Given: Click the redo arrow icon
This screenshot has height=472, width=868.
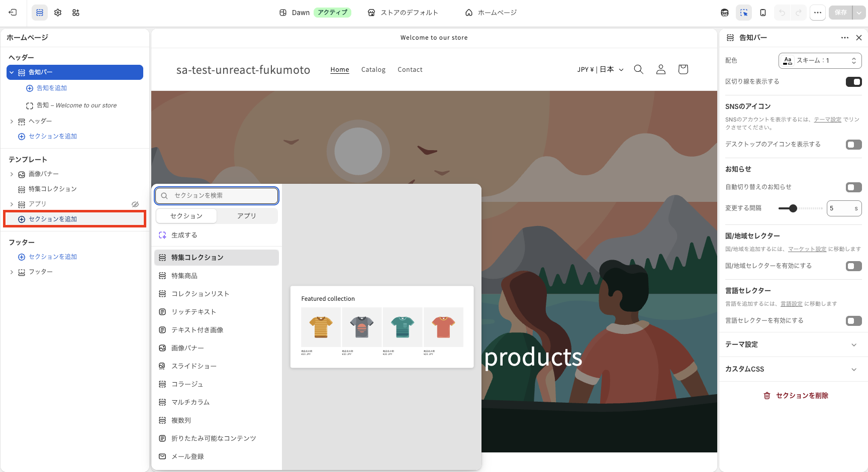Looking at the screenshot, I should (799, 13).
